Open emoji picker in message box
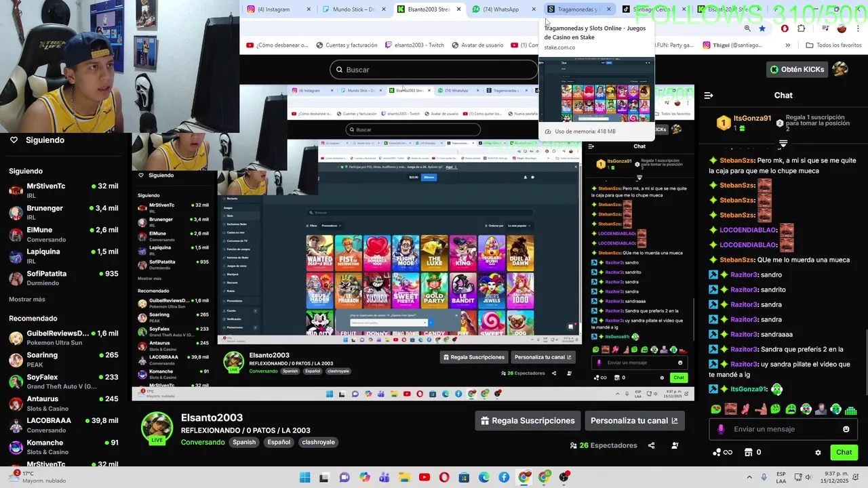Viewport: 868px width, 488px height. tap(846, 429)
